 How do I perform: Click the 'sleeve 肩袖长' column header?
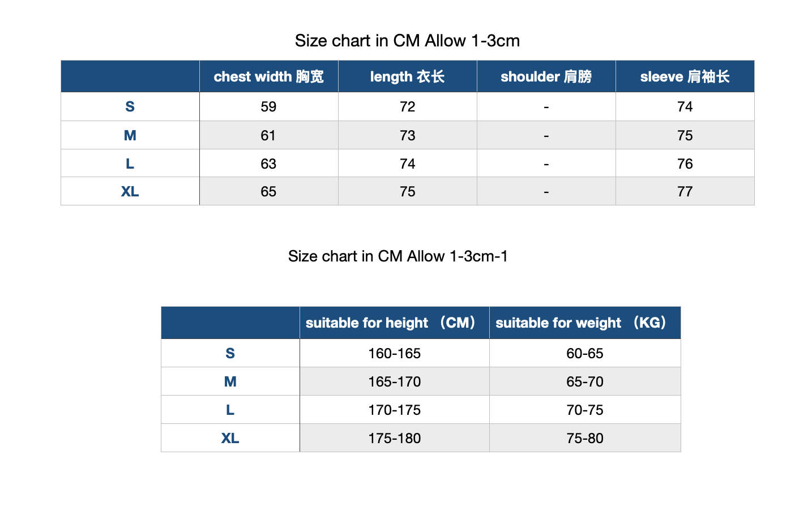click(x=685, y=76)
